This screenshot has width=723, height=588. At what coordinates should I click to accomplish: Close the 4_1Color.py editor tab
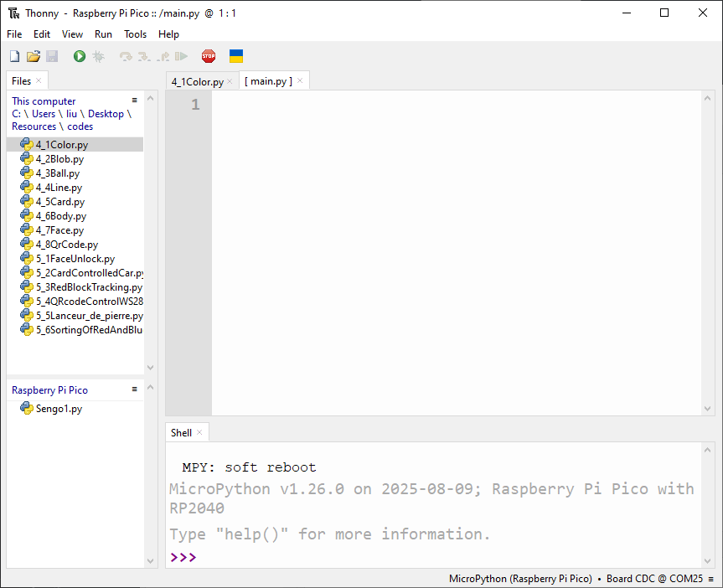(x=230, y=81)
